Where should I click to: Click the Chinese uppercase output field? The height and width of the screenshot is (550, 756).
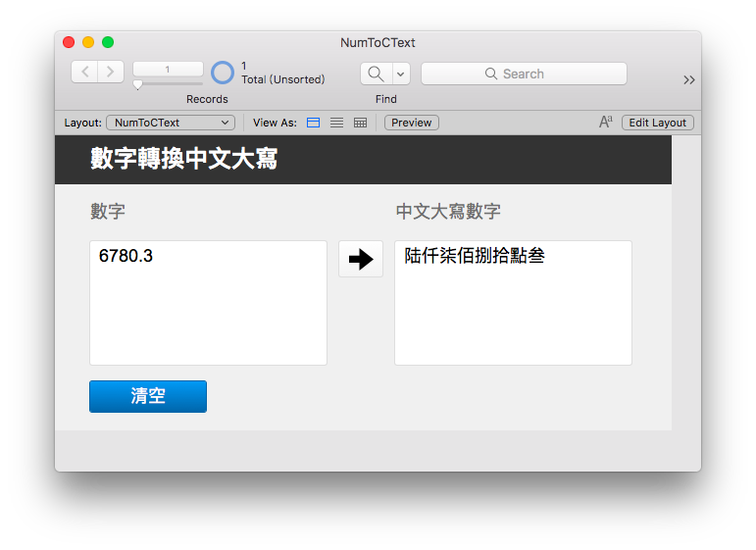(x=513, y=303)
